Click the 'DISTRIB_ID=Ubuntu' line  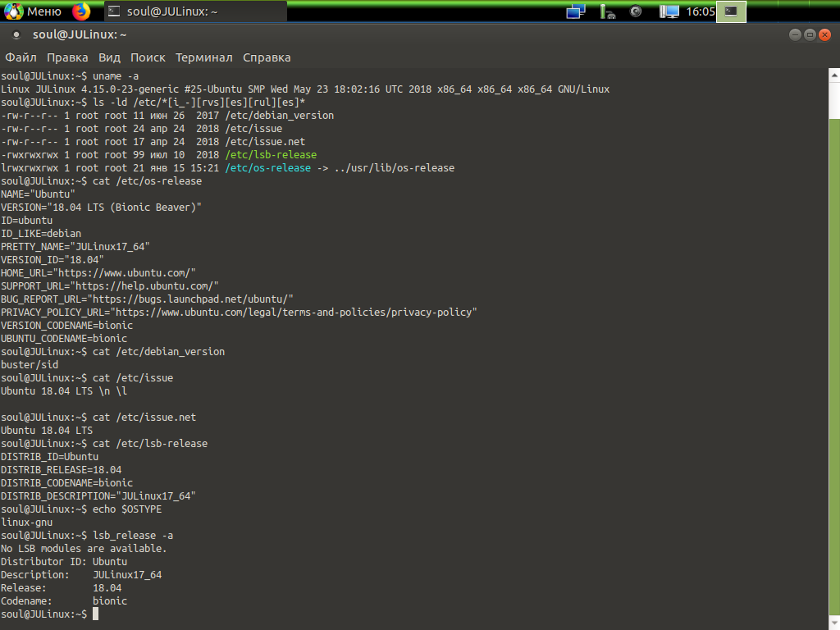tap(50, 457)
